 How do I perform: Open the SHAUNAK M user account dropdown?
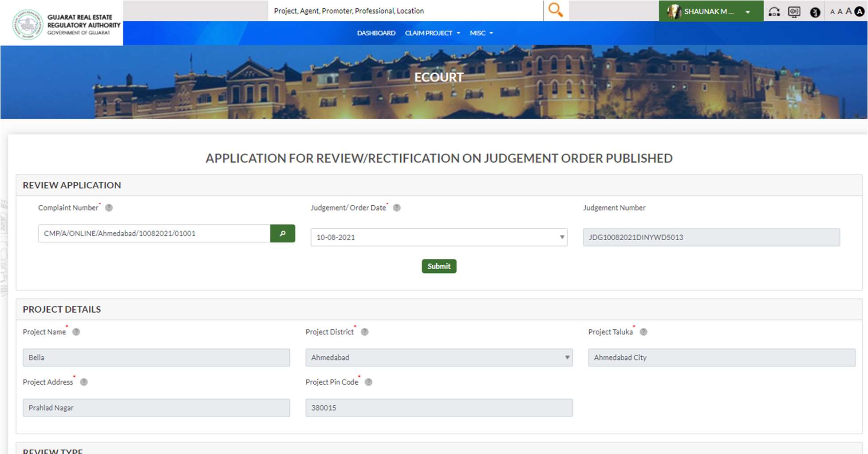(711, 11)
